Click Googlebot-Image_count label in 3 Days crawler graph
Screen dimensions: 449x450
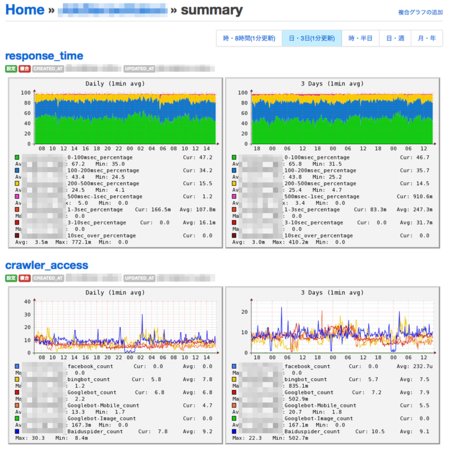pos(319,419)
